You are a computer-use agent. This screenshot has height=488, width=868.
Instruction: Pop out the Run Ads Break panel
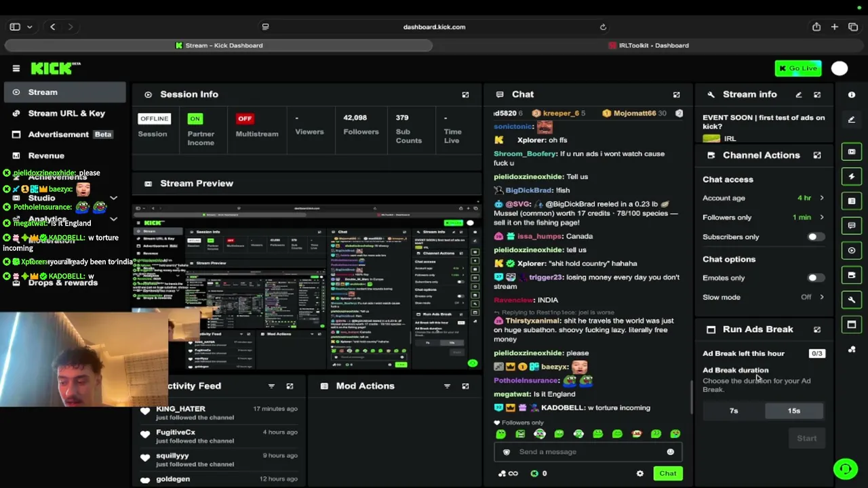817,329
